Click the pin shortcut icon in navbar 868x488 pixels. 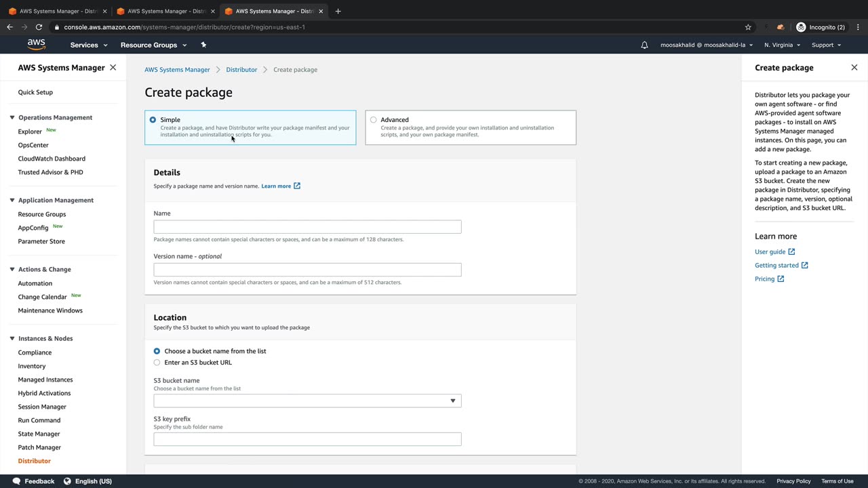click(203, 45)
